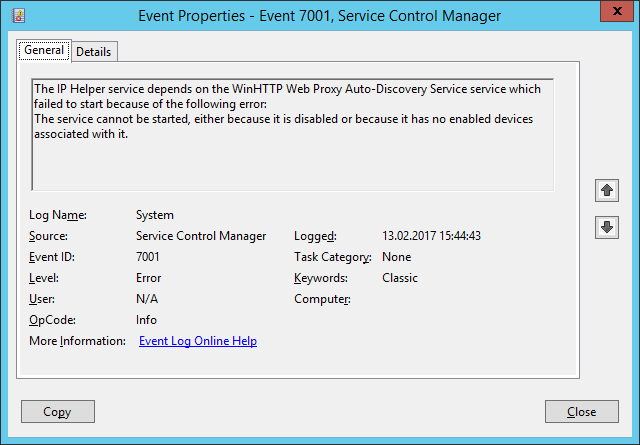The image size is (640, 445).
Task: Click the Task Category value None
Action: 396,257
